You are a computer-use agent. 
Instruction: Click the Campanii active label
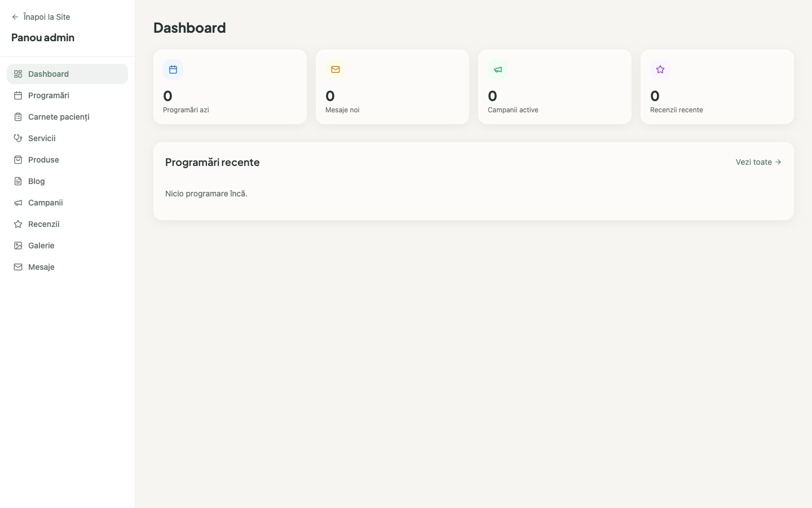[x=513, y=110]
